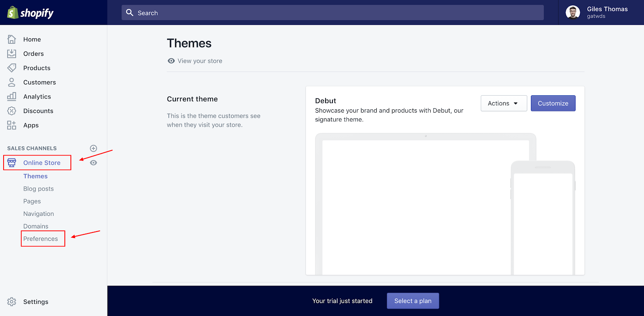Click the Home house icon
This screenshot has height=316, width=644.
(12, 39)
